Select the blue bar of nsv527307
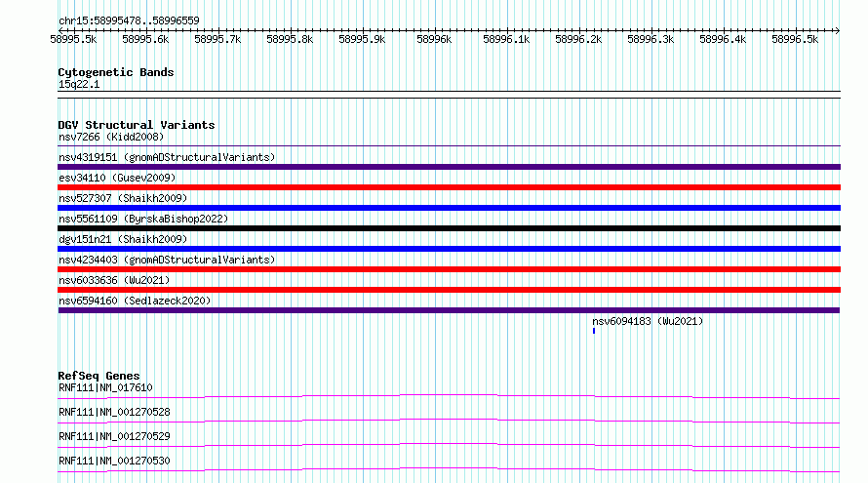Viewport: 868px width, 483px height. (449, 208)
